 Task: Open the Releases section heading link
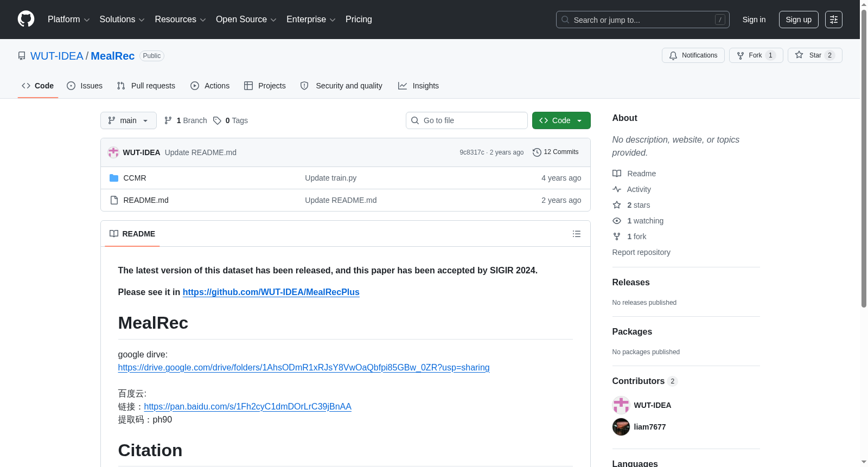(631, 282)
